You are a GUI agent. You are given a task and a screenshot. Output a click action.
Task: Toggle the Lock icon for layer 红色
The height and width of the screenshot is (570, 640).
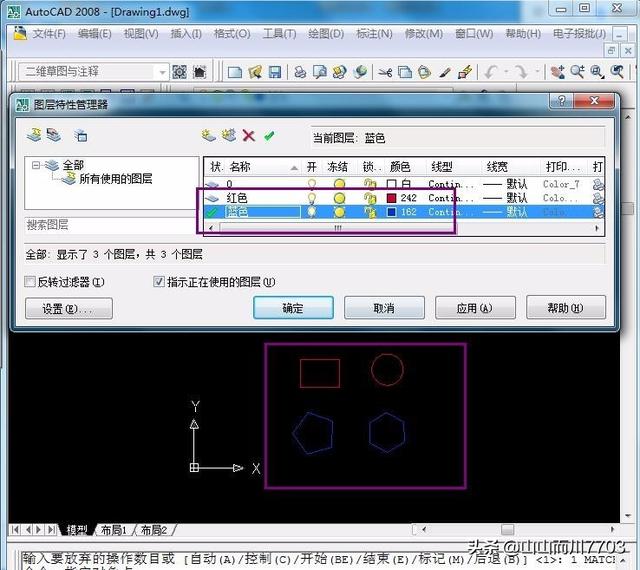pyautogui.click(x=370, y=198)
